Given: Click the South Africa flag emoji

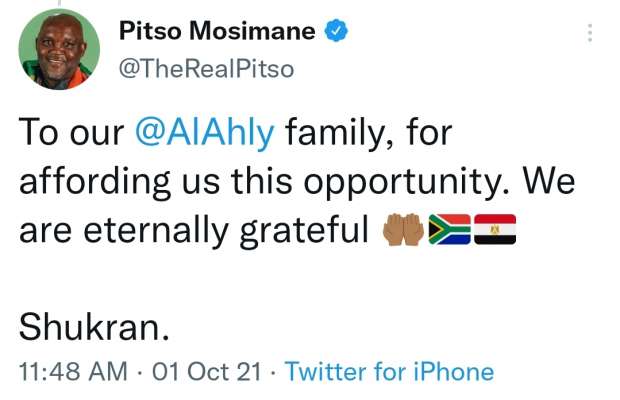Looking at the screenshot, I should pos(450,229).
